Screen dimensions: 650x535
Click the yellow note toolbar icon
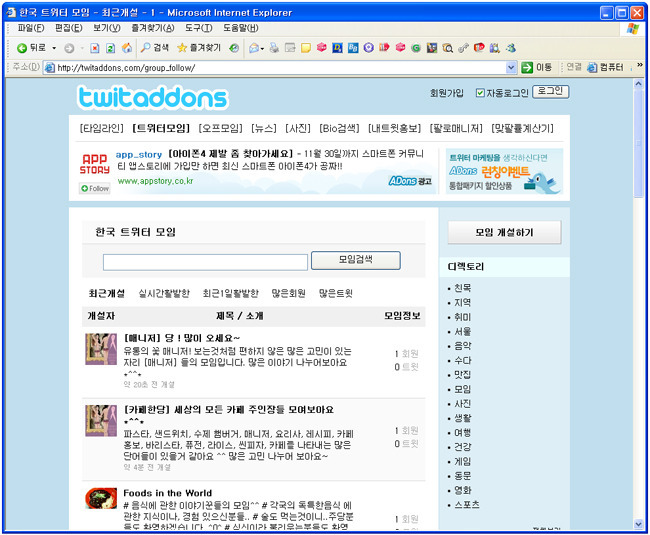pos(306,48)
